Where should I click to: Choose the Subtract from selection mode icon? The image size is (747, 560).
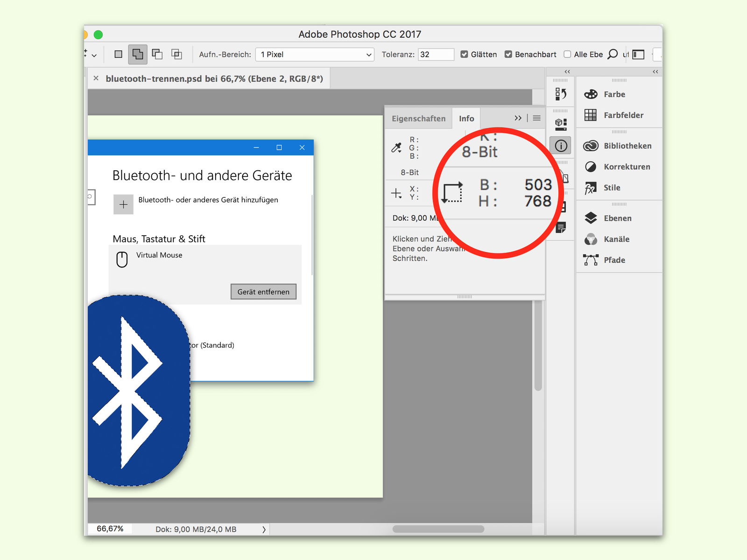point(157,55)
